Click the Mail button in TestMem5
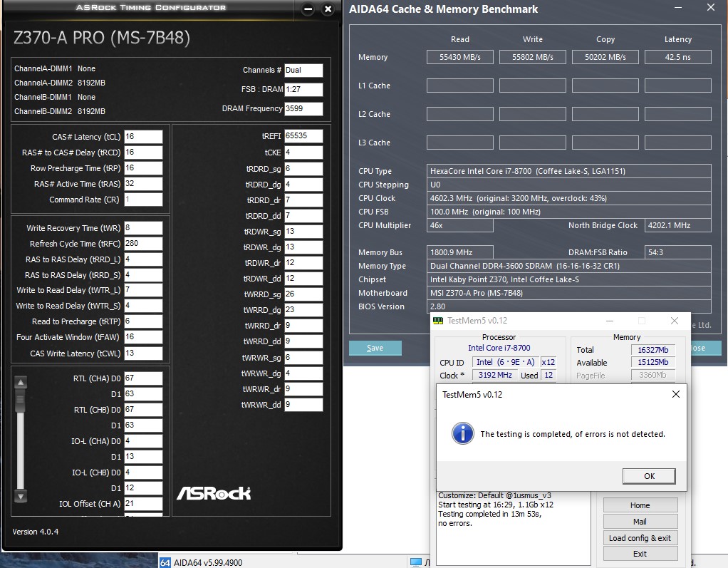This screenshot has width=728, height=568. coord(640,522)
